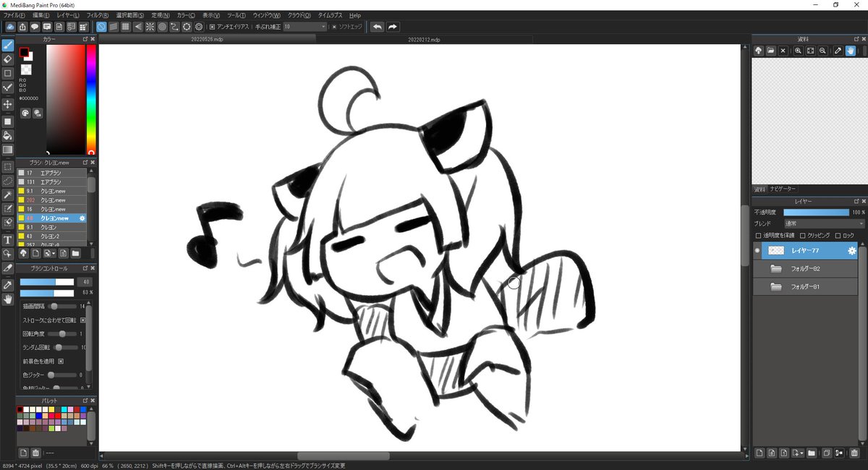Screen dimensions: 868x470
Task: Open the 選択範囲 menu
Action: click(129, 14)
